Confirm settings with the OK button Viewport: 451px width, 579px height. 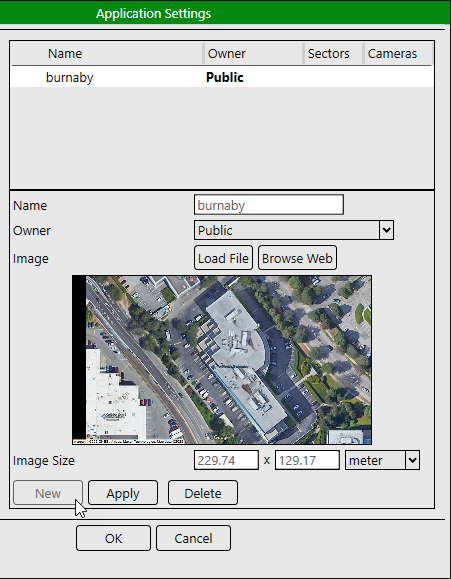point(113,538)
